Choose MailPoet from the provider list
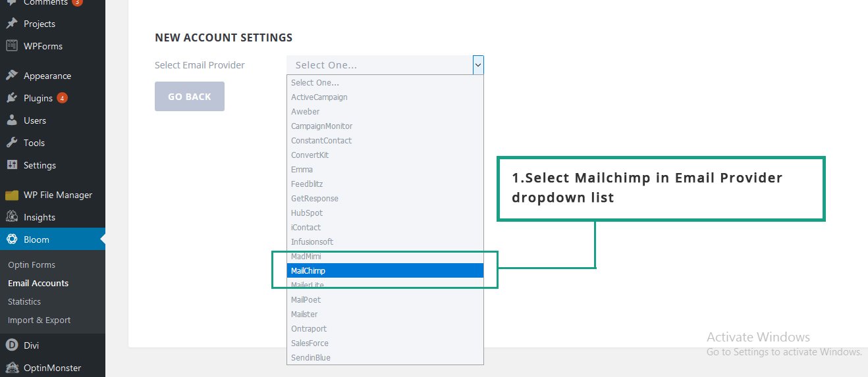The height and width of the screenshot is (377, 868). click(385, 299)
